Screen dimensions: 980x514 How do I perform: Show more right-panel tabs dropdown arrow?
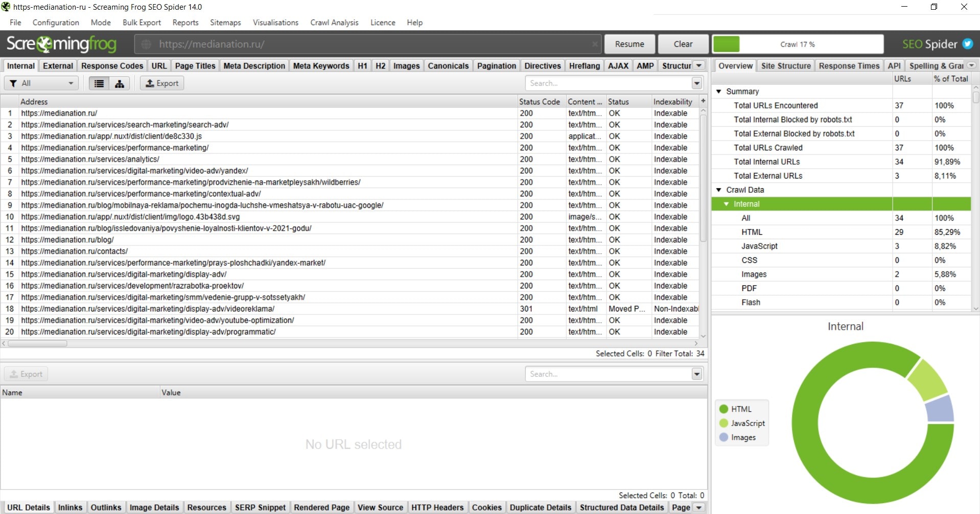click(971, 65)
